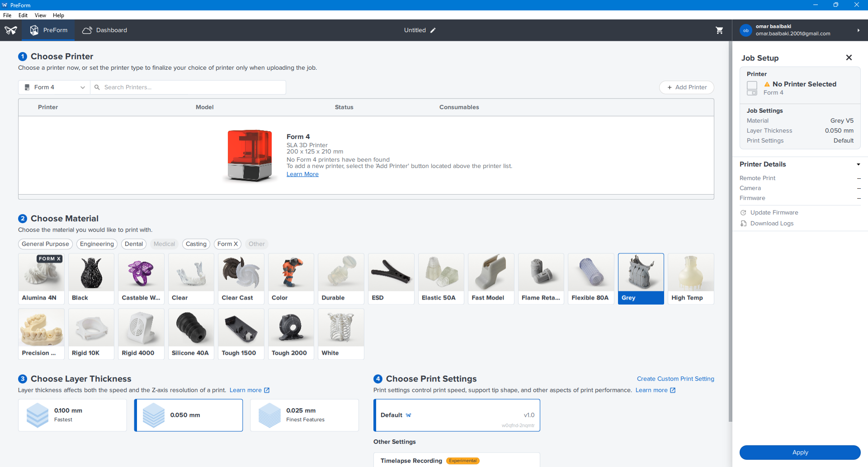Select the Clear Cast material
Image resolution: width=868 pixels, height=467 pixels.
241,279
